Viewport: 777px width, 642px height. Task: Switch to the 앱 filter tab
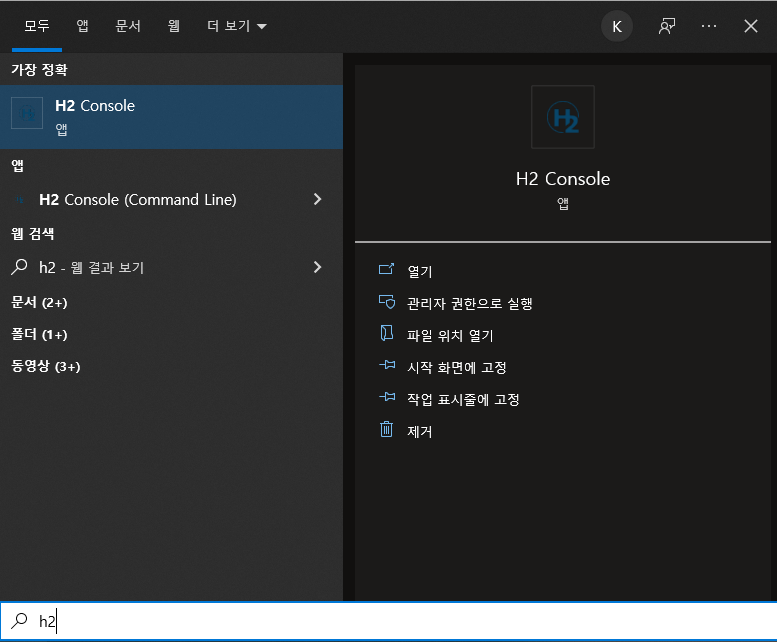pyautogui.click(x=82, y=26)
